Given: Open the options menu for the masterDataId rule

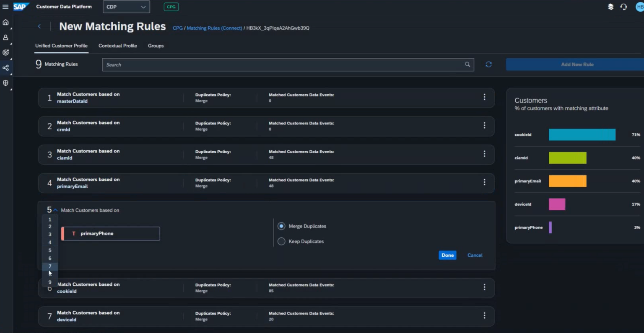Looking at the screenshot, I should [484, 97].
